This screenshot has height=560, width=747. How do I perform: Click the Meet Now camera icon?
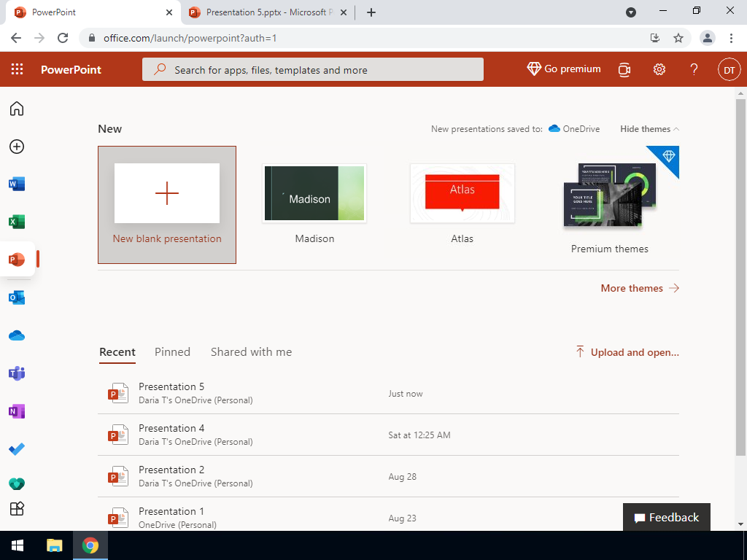click(624, 69)
